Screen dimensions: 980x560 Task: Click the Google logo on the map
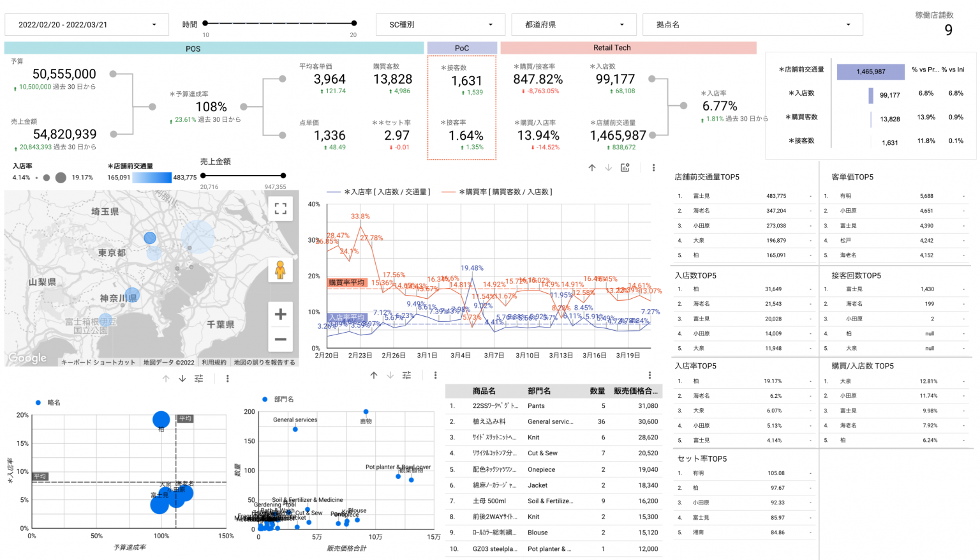(x=27, y=358)
